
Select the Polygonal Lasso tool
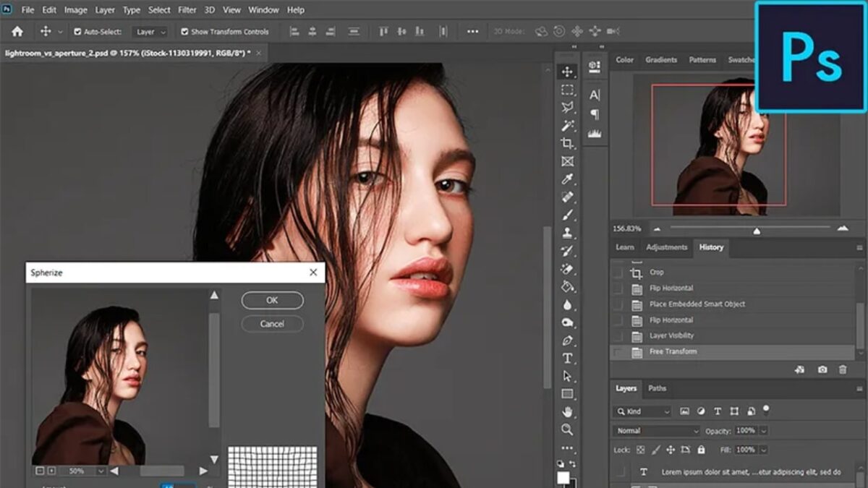pos(568,108)
